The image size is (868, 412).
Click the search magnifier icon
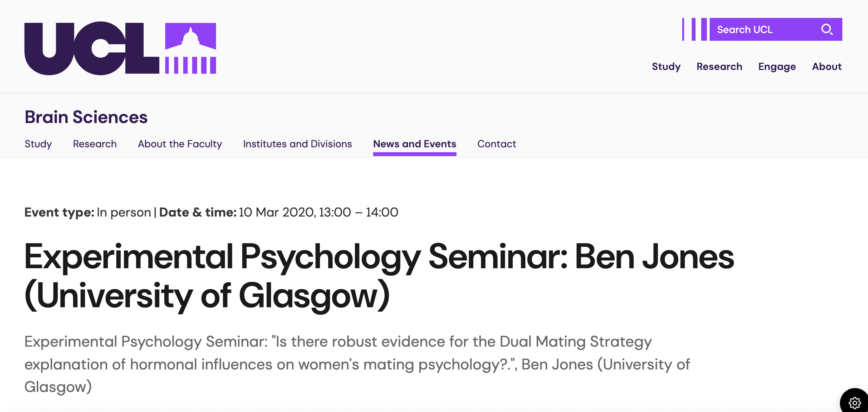[x=827, y=30]
